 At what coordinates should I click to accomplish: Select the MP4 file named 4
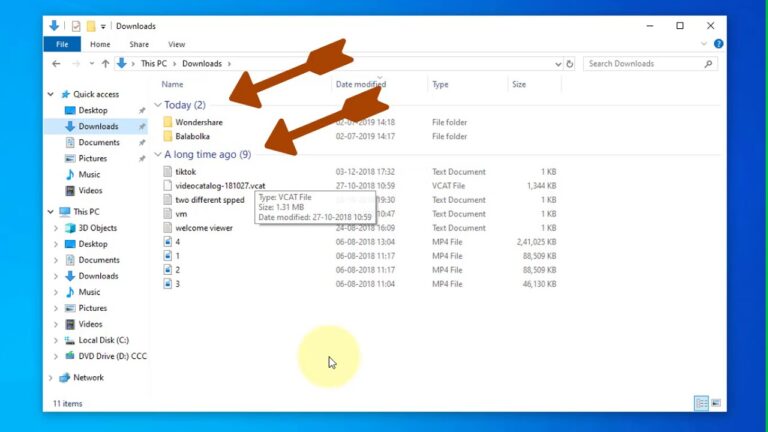click(x=167, y=242)
